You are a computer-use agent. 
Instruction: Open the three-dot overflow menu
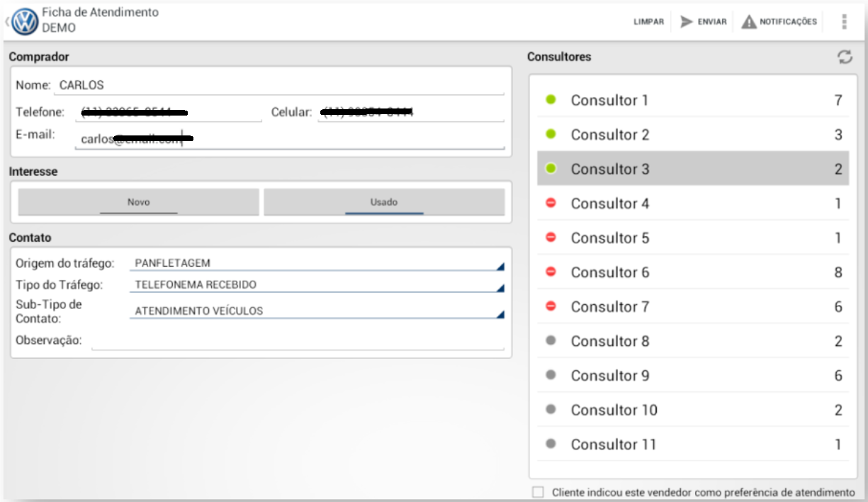[x=844, y=22]
